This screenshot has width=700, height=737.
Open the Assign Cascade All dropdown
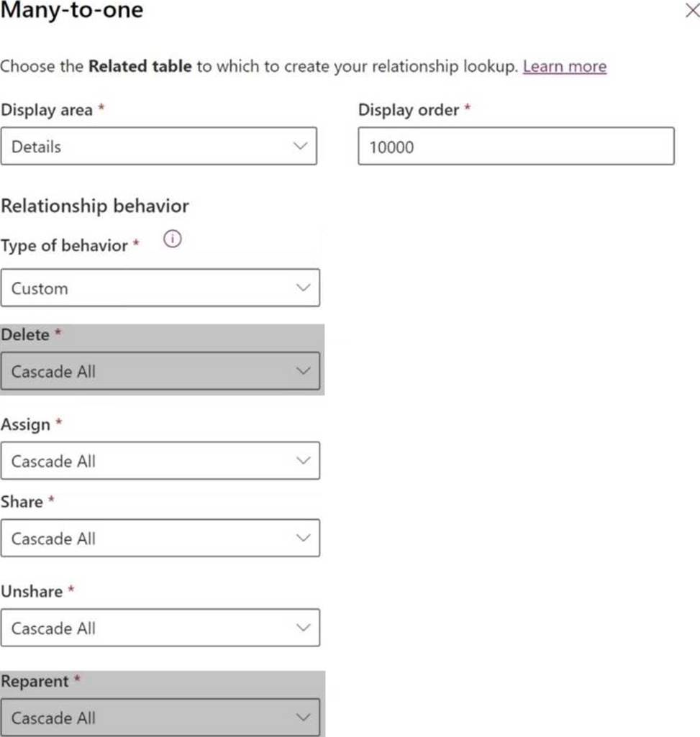pos(160,461)
